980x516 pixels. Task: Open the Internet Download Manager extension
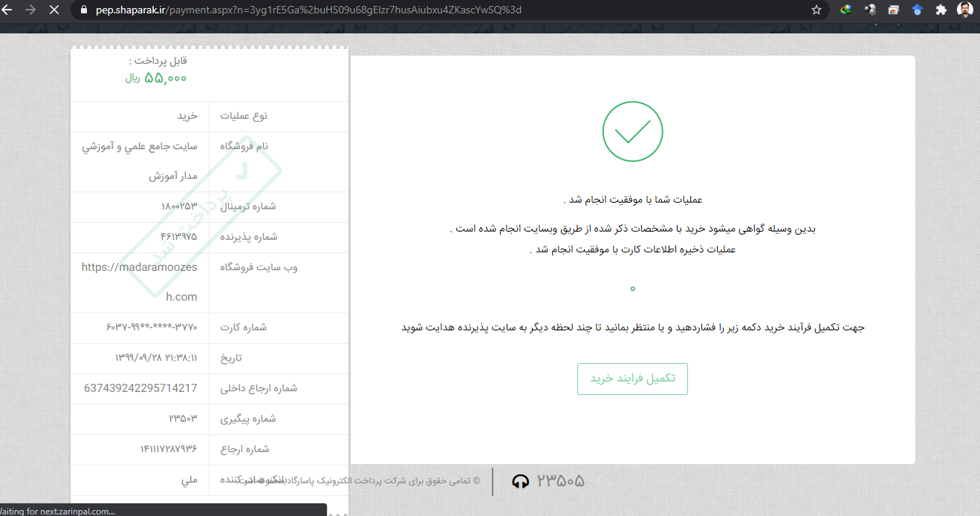pos(846,10)
